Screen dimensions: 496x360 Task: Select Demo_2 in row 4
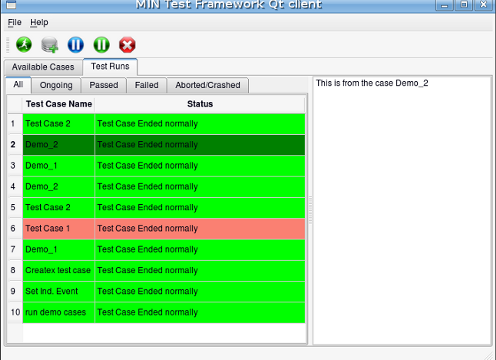coord(59,187)
